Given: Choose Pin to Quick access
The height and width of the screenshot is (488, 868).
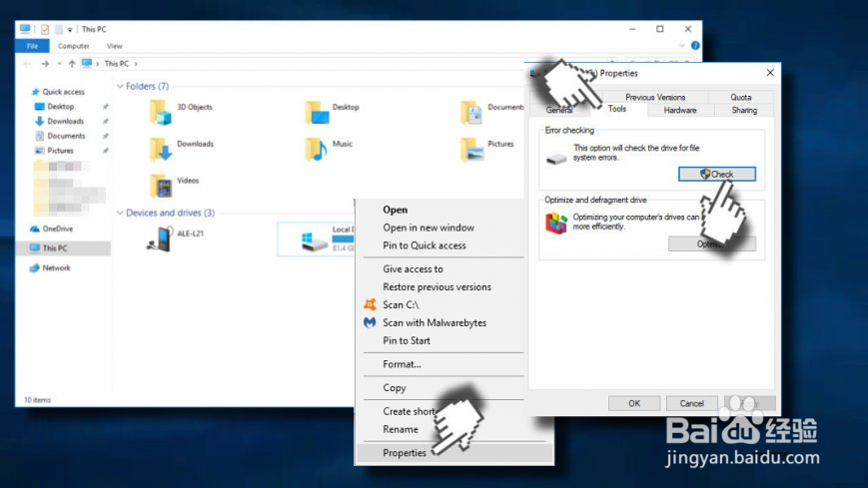Looking at the screenshot, I should click(425, 245).
